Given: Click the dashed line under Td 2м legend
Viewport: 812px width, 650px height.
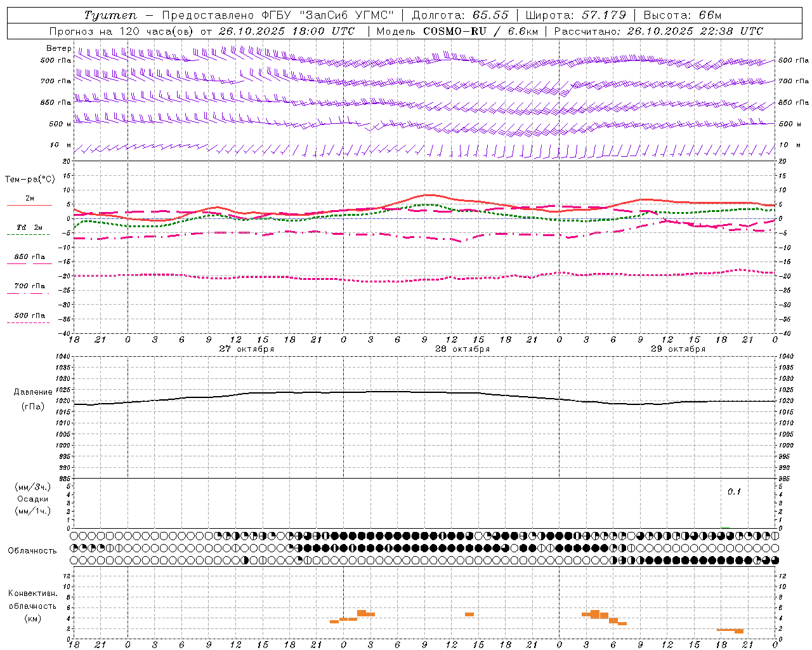Looking at the screenshot, I should click(28, 235).
